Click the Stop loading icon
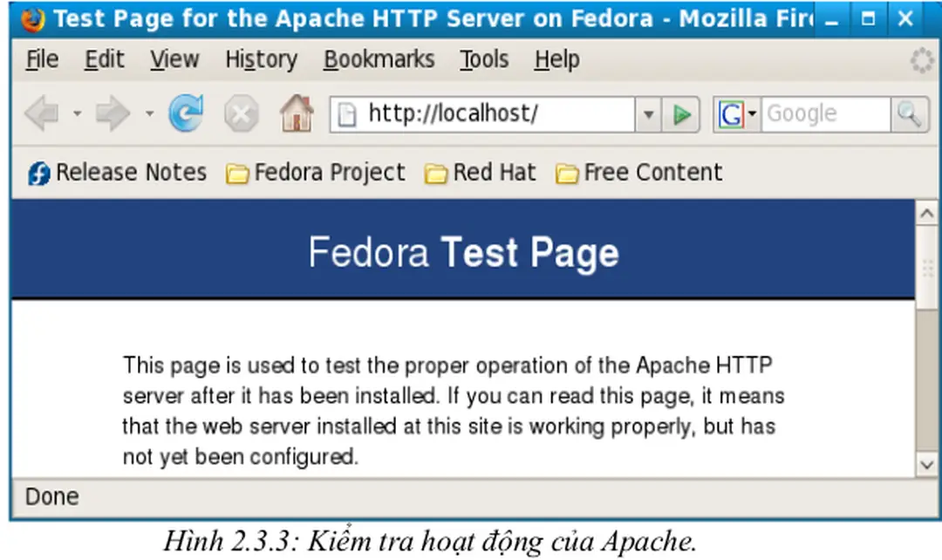The image size is (942, 560). (241, 113)
